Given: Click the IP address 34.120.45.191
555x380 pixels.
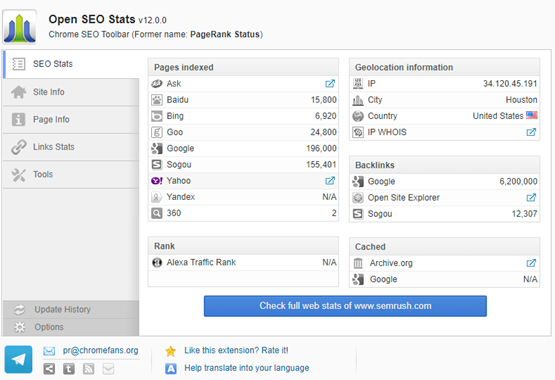Looking at the screenshot, I should click(510, 84).
